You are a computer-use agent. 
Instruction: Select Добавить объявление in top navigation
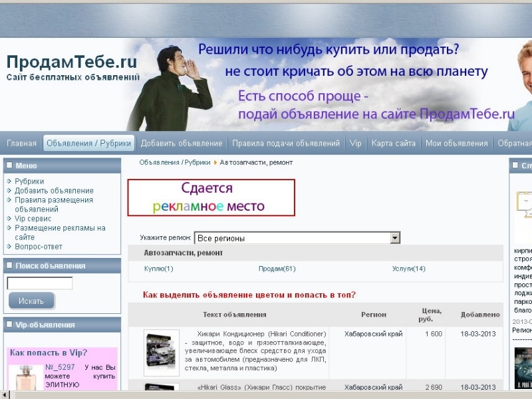182,143
